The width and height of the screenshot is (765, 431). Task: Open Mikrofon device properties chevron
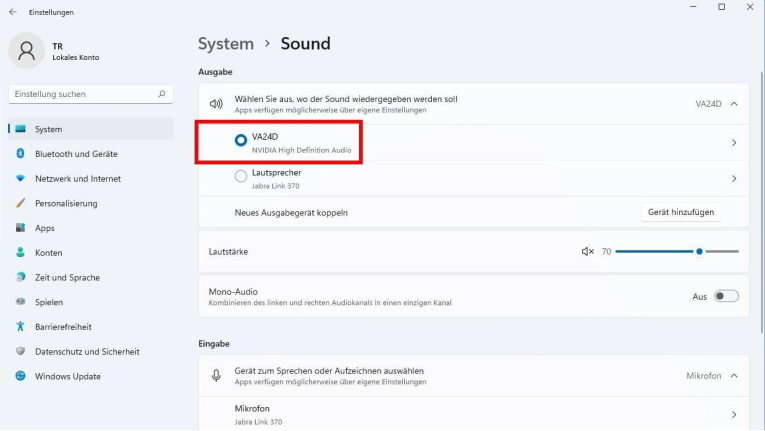[x=734, y=414]
